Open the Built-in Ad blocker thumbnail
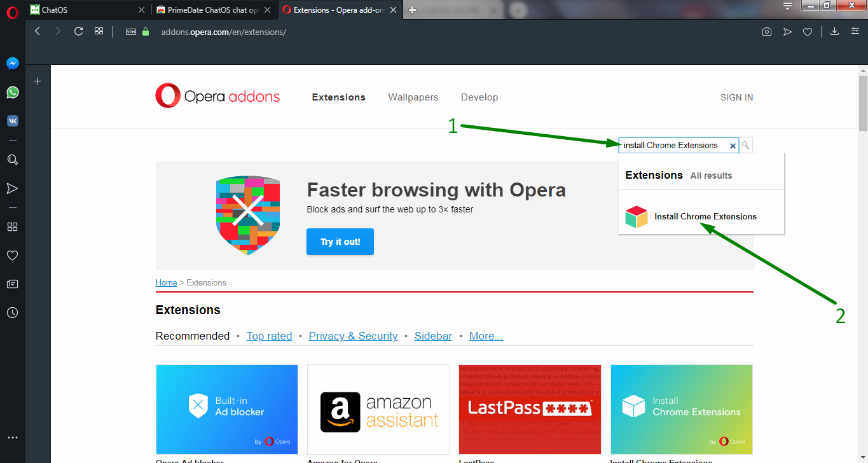 [x=227, y=409]
